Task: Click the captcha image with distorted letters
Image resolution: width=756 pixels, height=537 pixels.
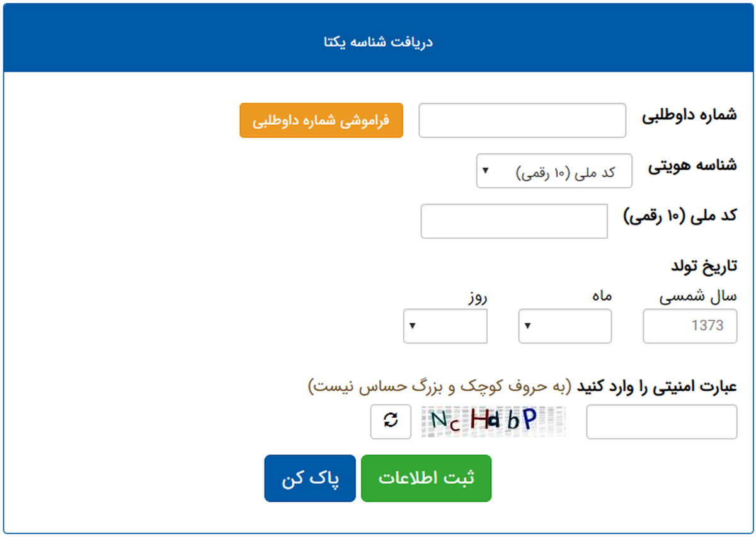Action: (x=493, y=422)
